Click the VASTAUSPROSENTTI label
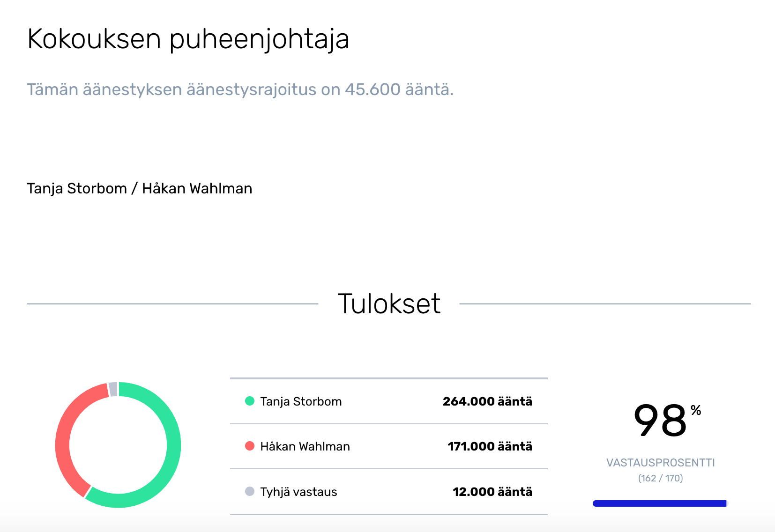Viewport: 775px width, 532px height. click(660, 463)
